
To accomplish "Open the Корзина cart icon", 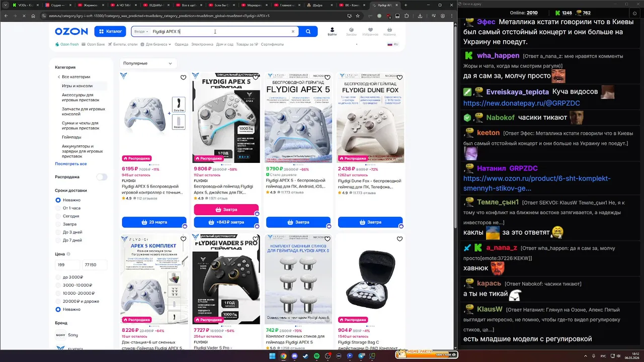I will [x=389, y=31].
